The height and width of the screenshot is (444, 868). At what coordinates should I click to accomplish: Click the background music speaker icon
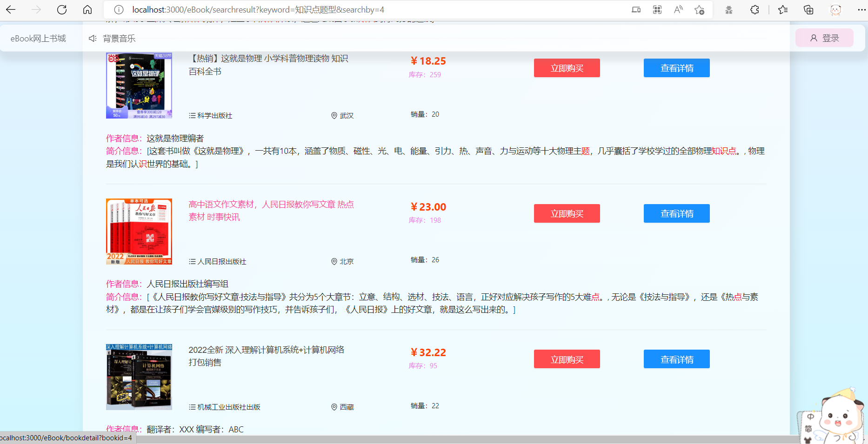pos(93,38)
